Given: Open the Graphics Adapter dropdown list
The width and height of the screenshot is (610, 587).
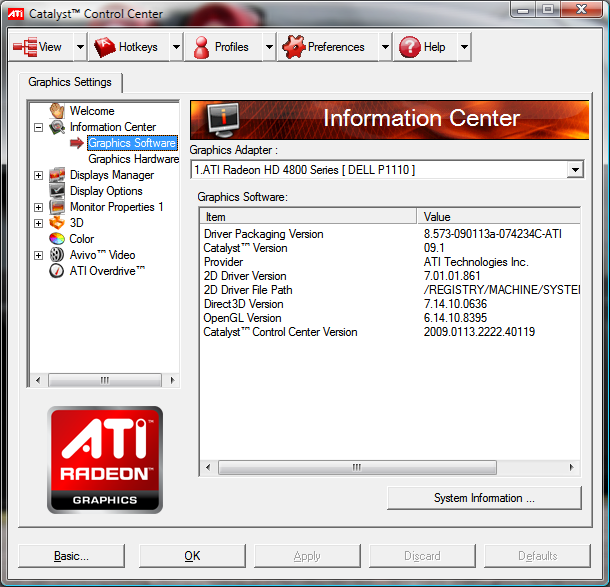Looking at the screenshot, I should [x=574, y=170].
